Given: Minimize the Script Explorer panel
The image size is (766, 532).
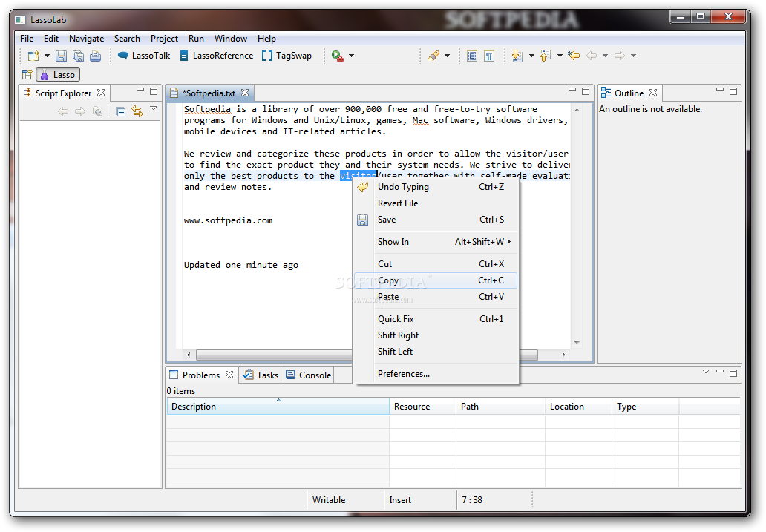Looking at the screenshot, I should [140, 90].
